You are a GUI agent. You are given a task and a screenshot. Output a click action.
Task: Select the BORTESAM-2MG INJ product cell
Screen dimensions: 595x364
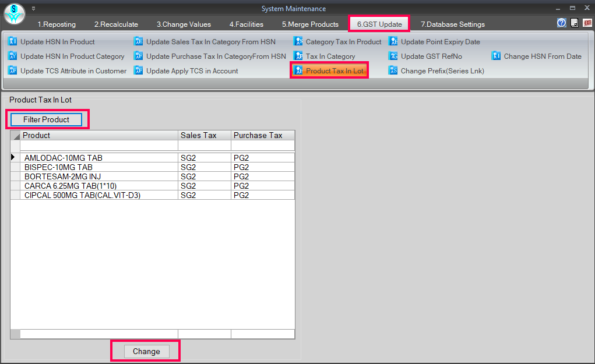pyautogui.click(x=99, y=176)
